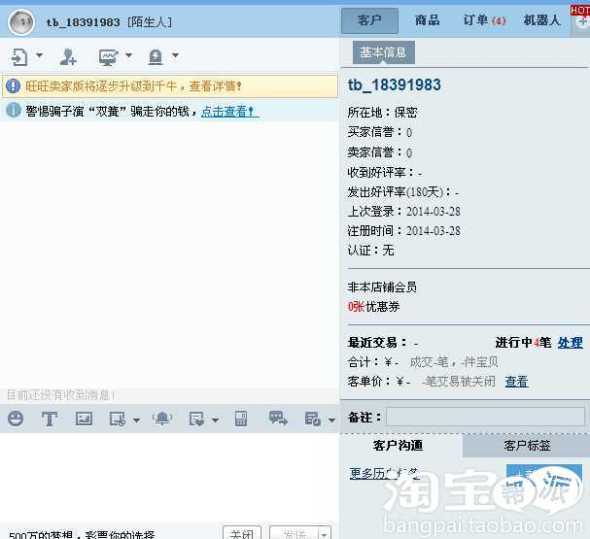
Task: Click the send picture icon
Action: point(84,418)
